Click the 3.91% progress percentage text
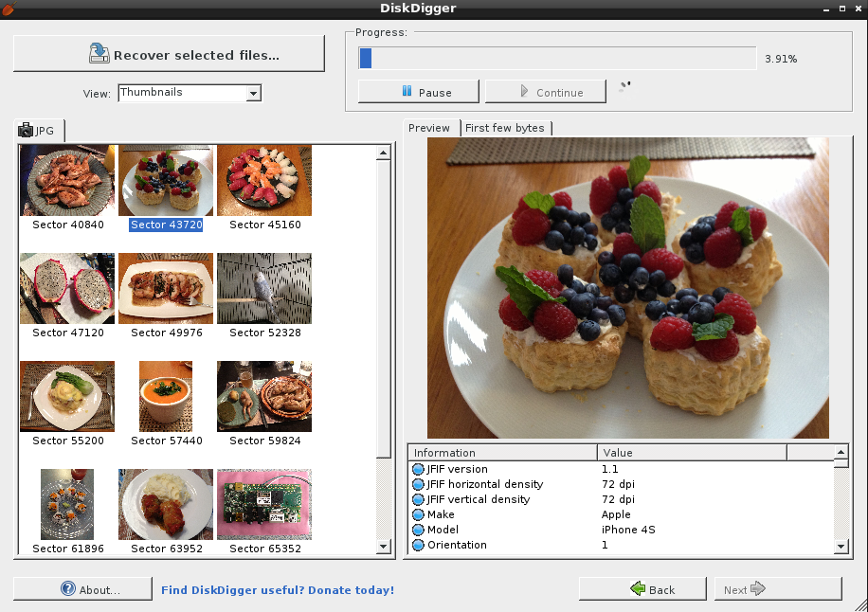 pyautogui.click(x=781, y=59)
